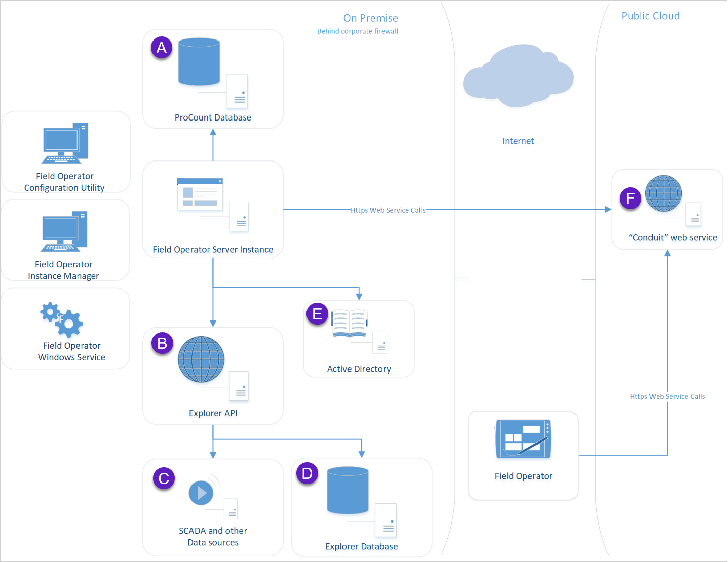This screenshot has width=728, height=562.
Task: Select "Https Web Service Calls" on the Field Operator tablet arrow
Action: tap(668, 397)
